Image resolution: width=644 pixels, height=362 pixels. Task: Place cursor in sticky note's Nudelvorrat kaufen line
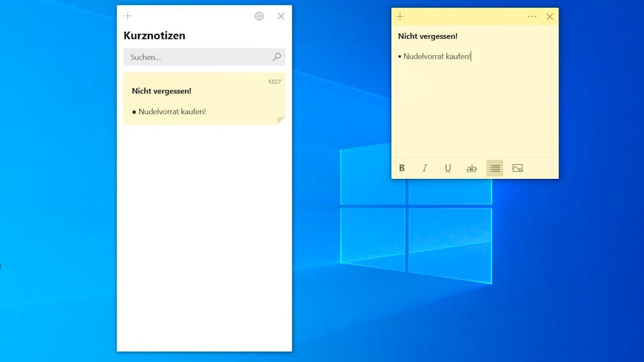pos(437,56)
